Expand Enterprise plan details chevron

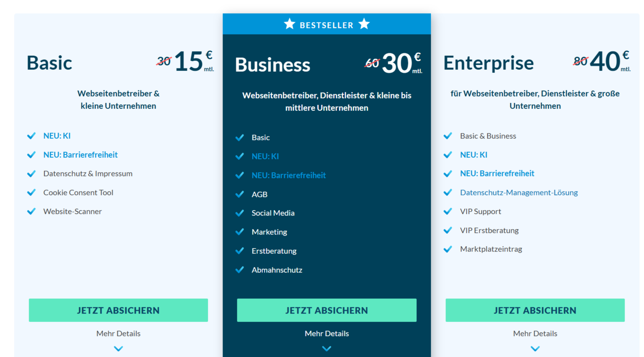pos(535,348)
